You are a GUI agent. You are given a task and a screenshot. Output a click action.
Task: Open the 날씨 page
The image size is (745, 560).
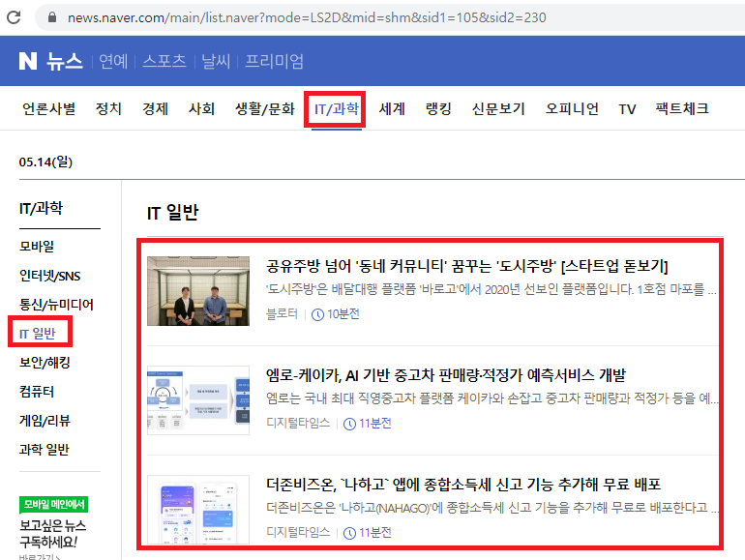[216, 61]
